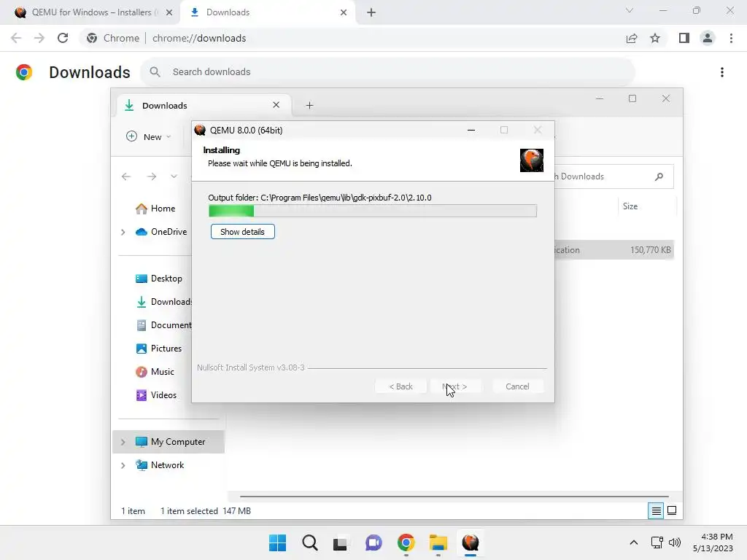The image size is (747, 560).
Task: Open clock showing 4:38 PM
Action: click(713, 542)
